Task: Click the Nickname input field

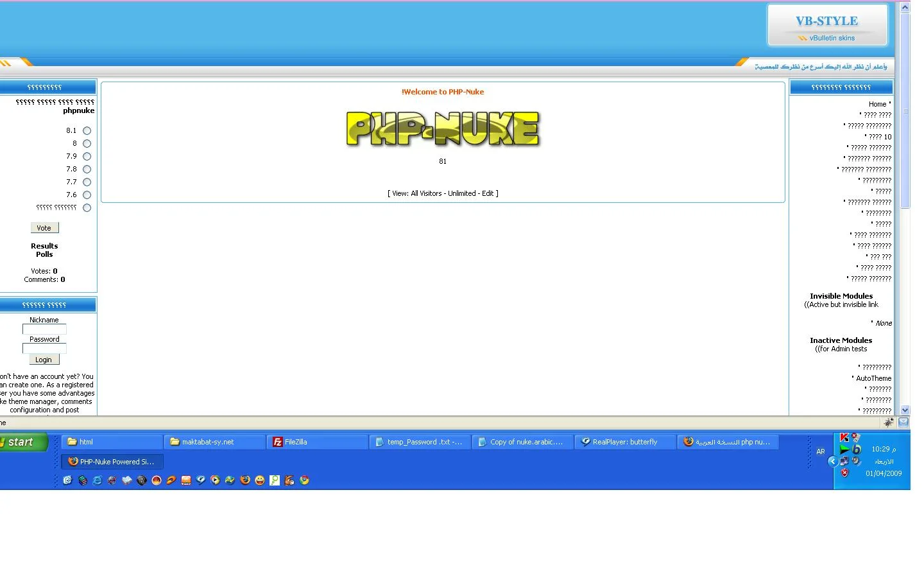Action: tap(44, 329)
